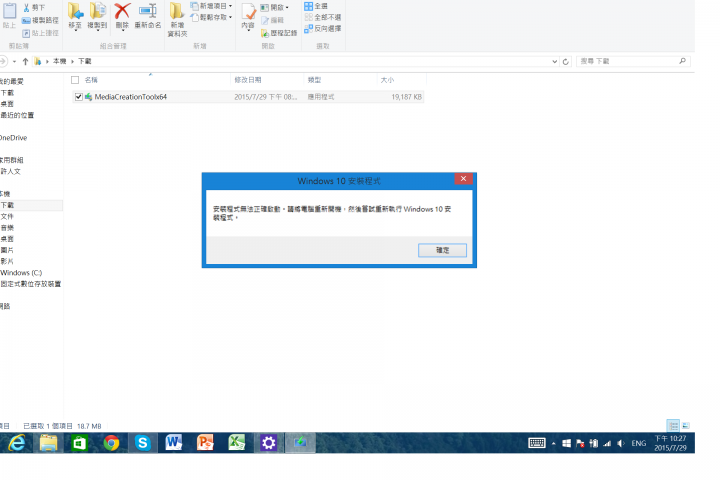
Task: Expand the address bar history dropdown
Action: [555, 61]
